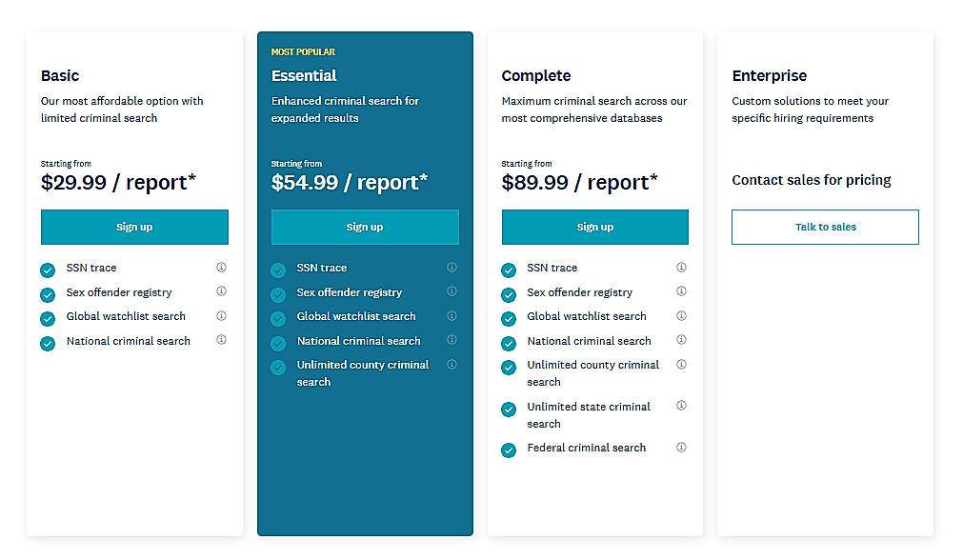Show info for Essential Unlimited county criminal search

452,364
